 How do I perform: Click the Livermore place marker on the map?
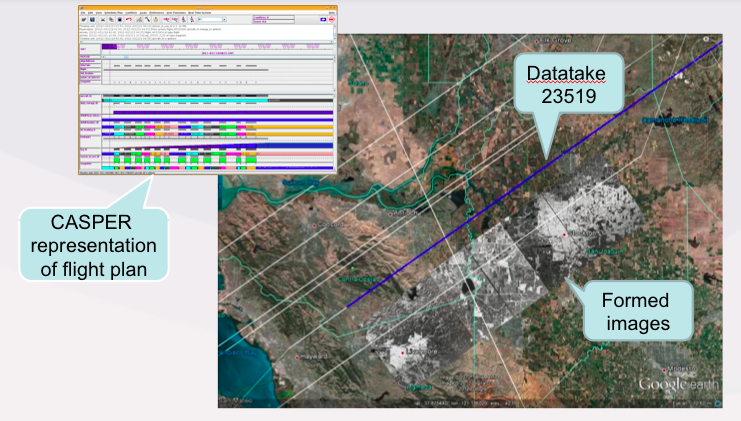403,352
